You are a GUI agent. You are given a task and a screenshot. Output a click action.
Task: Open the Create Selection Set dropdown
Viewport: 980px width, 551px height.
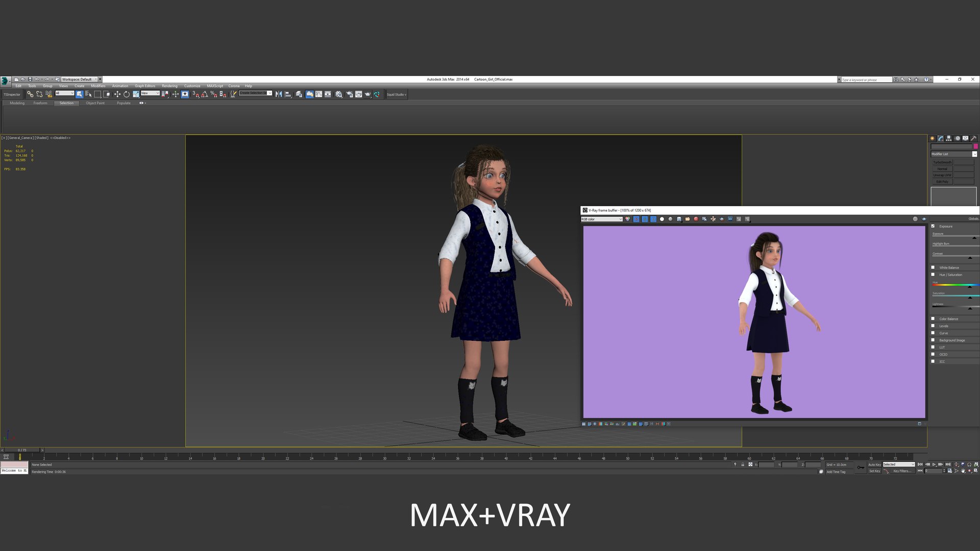[256, 93]
